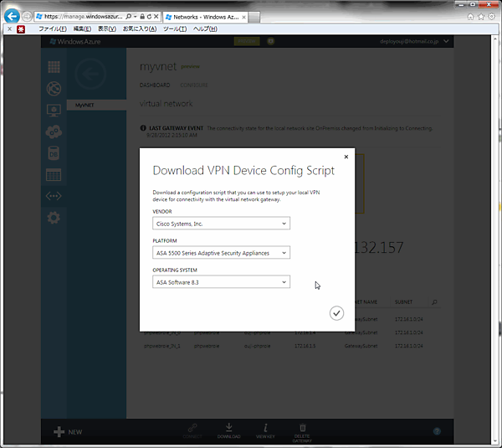Confirm the dialog with the checkmark button
The image size is (502, 448).
click(x=336, y=313)
